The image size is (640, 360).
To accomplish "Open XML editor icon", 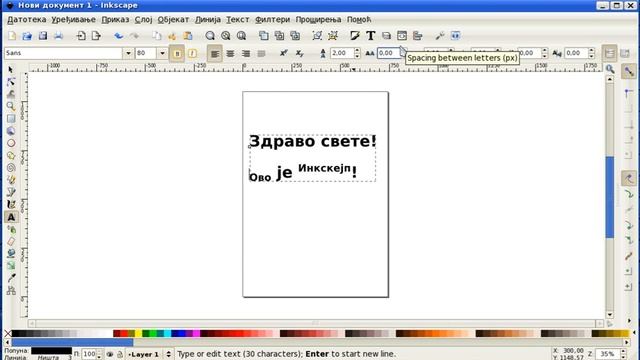I will [402, 36].
